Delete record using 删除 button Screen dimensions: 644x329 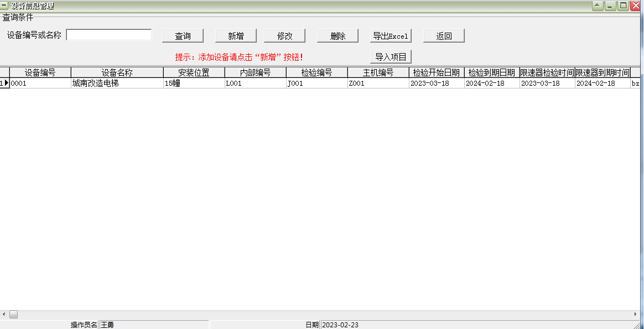click(337, 36)
